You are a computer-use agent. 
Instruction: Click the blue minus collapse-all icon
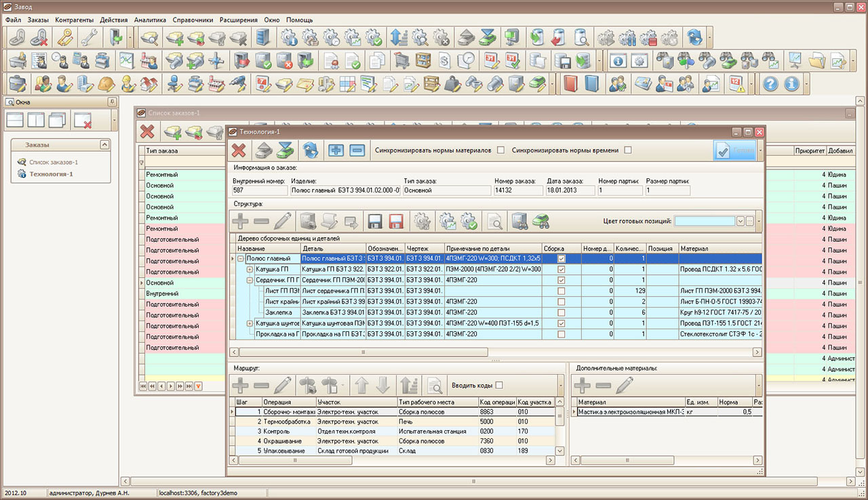(x=357, y=150)
